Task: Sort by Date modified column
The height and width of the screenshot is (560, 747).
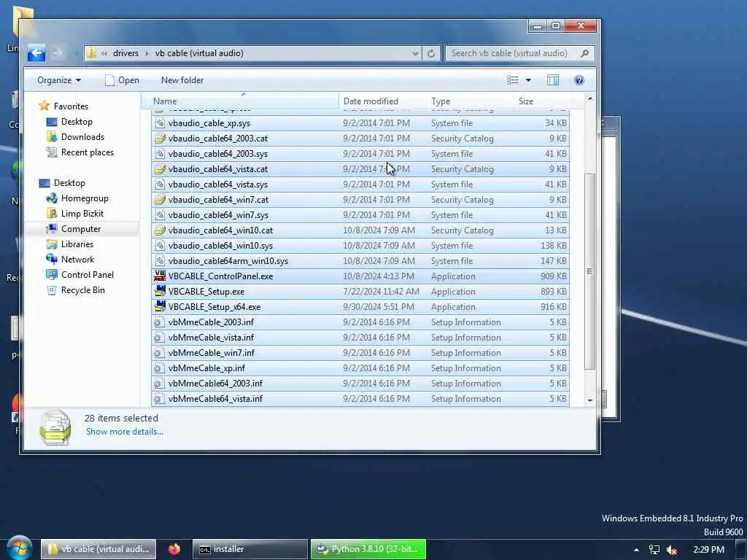Action: 382,101
